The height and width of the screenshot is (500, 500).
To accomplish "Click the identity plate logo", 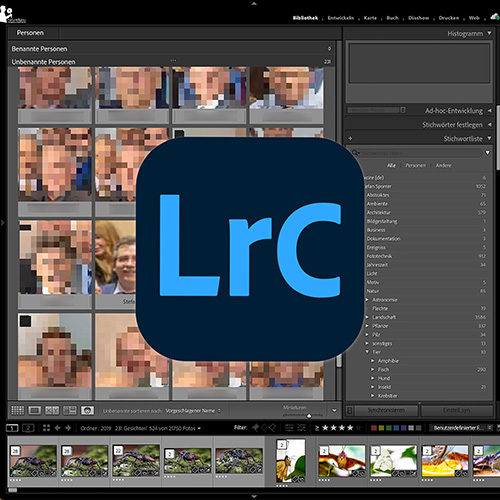I will point(13,15).
